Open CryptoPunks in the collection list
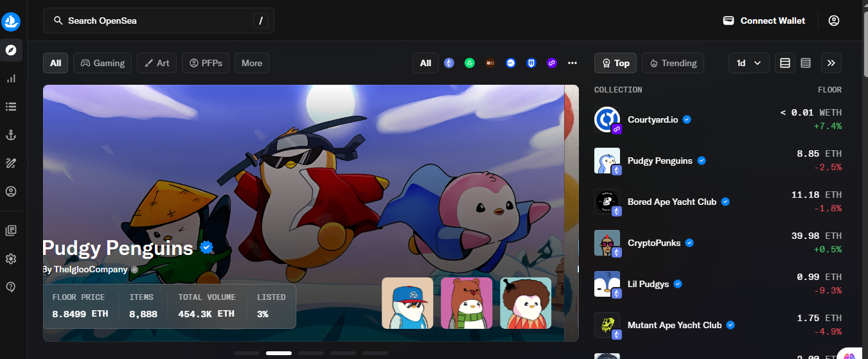The height and width of the screenshot is (359, 868). click(x=718, y=243)
